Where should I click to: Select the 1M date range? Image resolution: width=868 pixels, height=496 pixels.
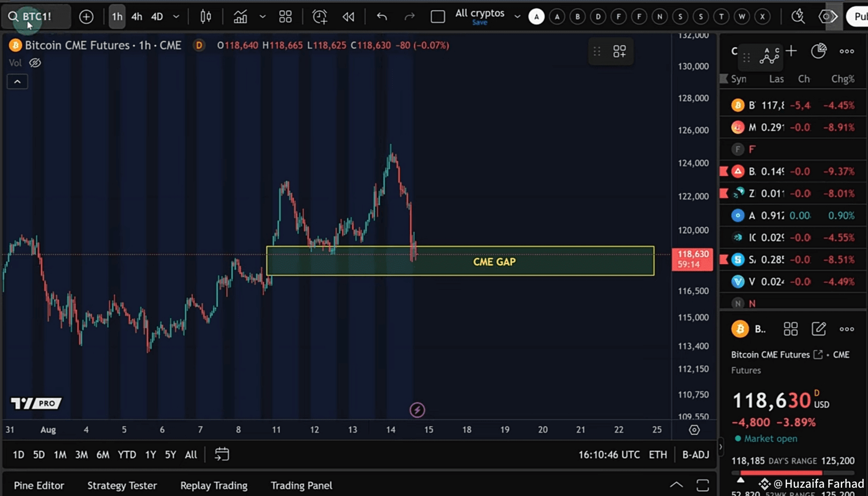60,455
